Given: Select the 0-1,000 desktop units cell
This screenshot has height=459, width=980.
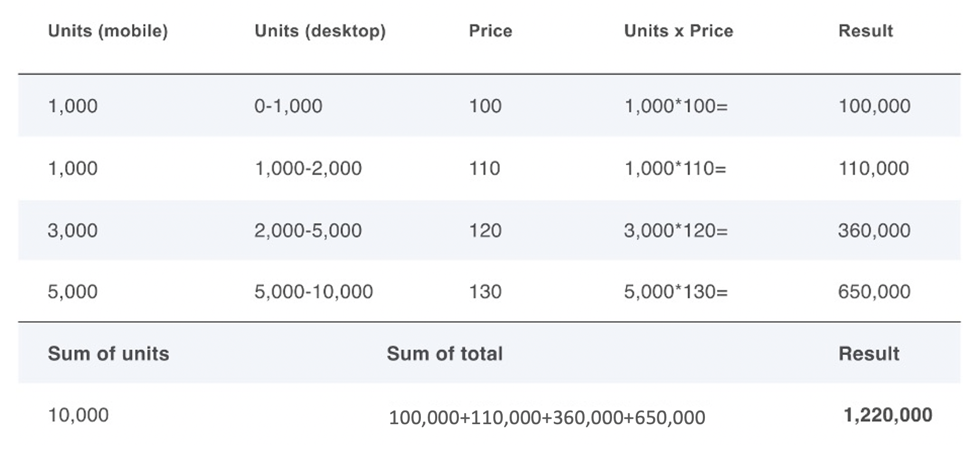Looking at the screenshot, I should [288, 106].
